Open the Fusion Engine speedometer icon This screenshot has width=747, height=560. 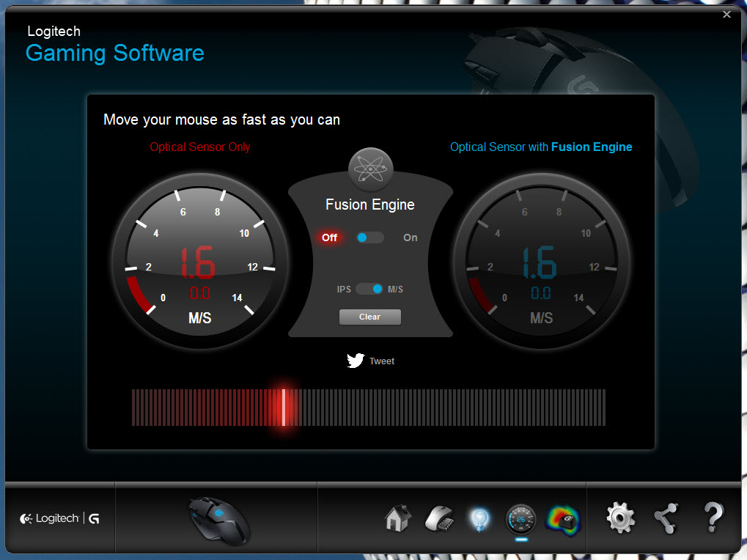click(x=520, y=519)
